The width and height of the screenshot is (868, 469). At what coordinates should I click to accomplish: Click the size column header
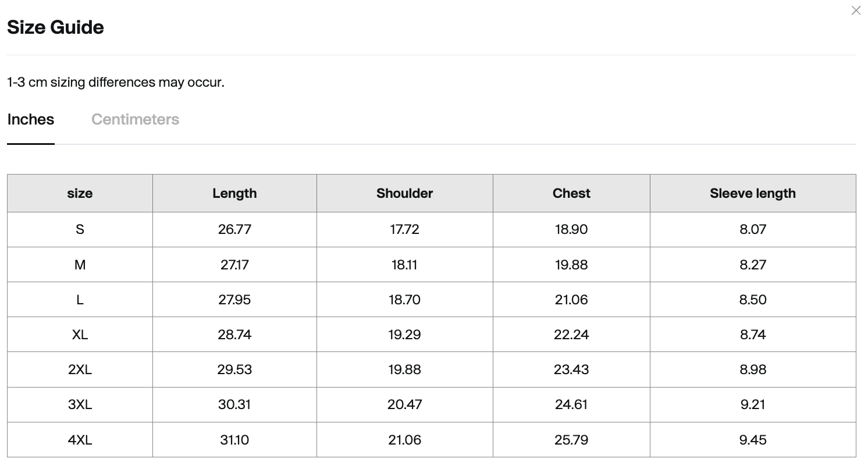click(80, 193)
